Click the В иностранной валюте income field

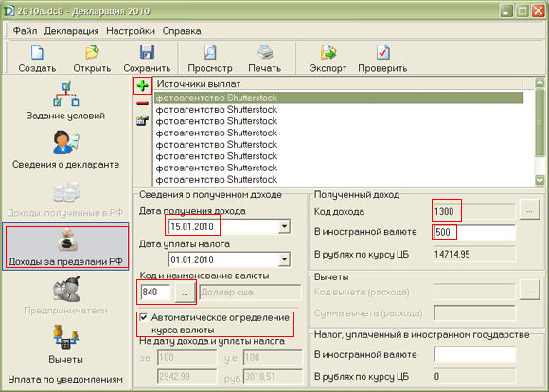click(x=474, y=232)
